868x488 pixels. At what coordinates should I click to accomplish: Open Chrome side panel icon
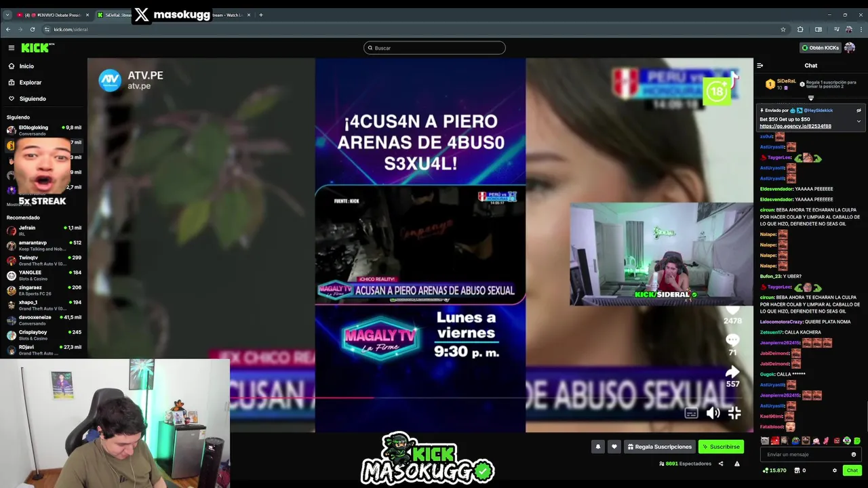pyautogui.click(x=818, y=29)
